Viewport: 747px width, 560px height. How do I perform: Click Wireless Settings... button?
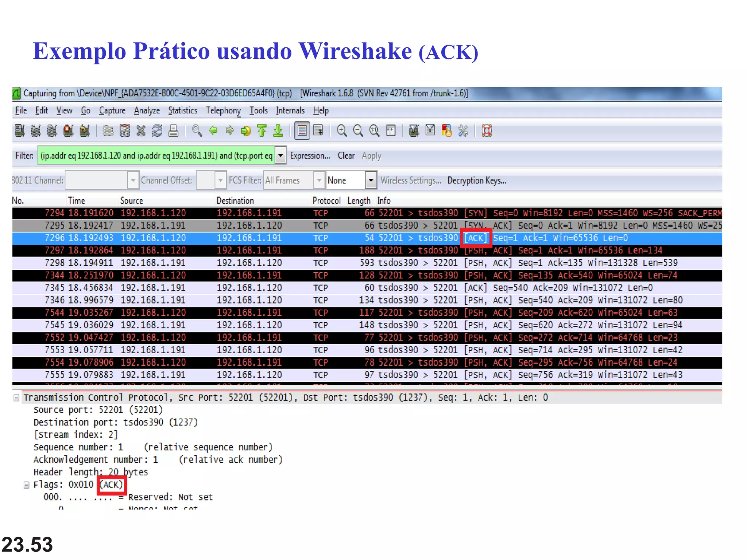click(411, 180)
